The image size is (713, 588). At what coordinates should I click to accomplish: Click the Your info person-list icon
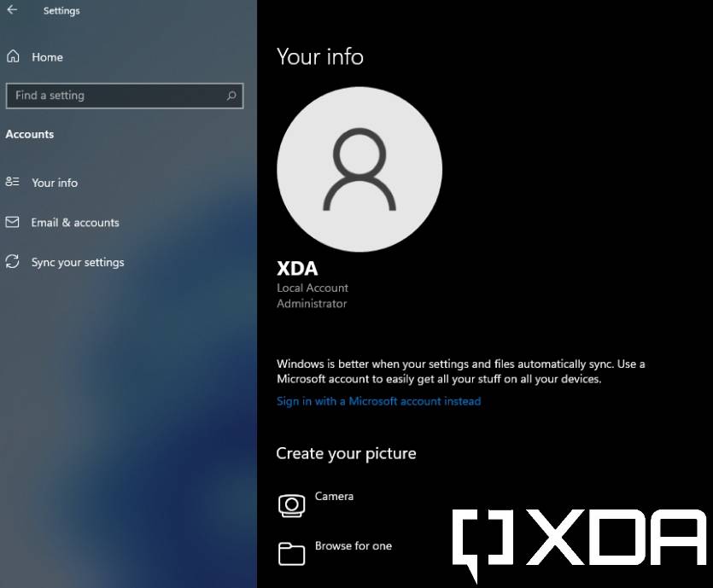pos(12,182)
